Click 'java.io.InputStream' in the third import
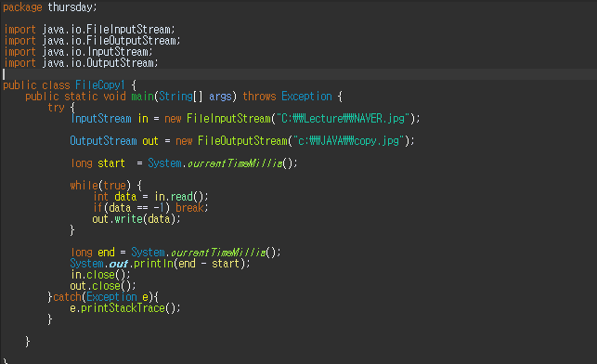This screenshot has height=364, width=597. (x=96, y=52)
